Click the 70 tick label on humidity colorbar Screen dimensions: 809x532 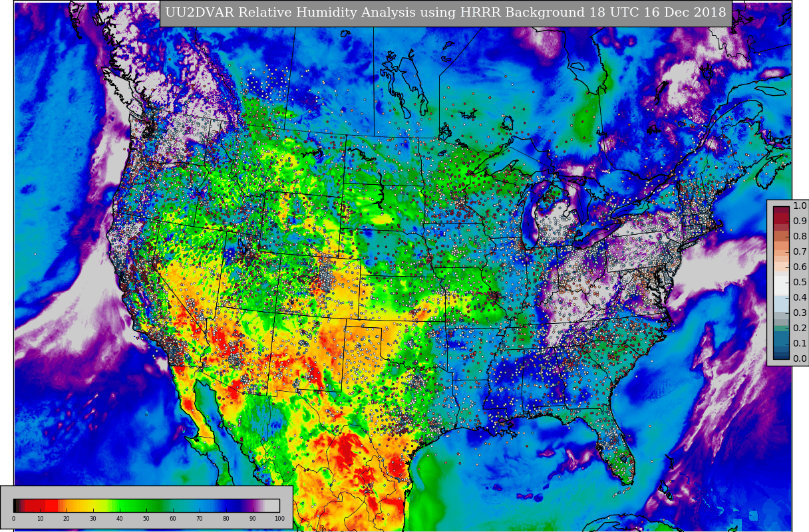click(x=200, y=519)
